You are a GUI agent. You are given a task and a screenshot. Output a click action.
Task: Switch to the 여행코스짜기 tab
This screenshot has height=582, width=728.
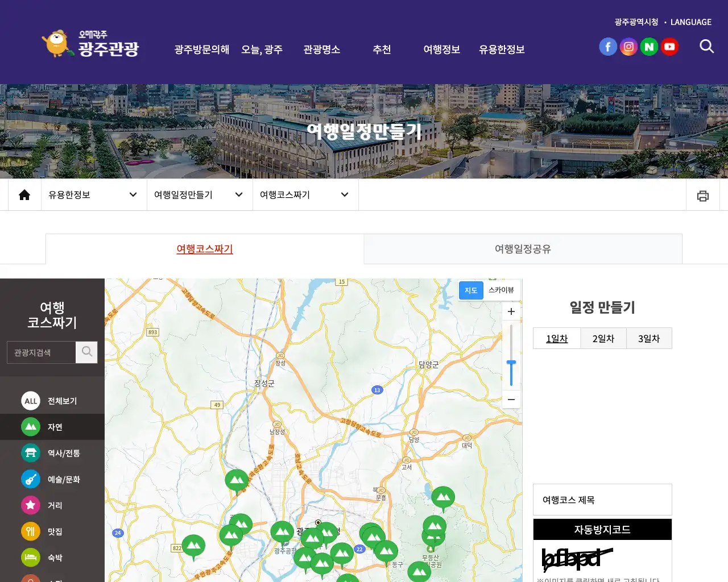pyautogui.click(x=205, y=249)
